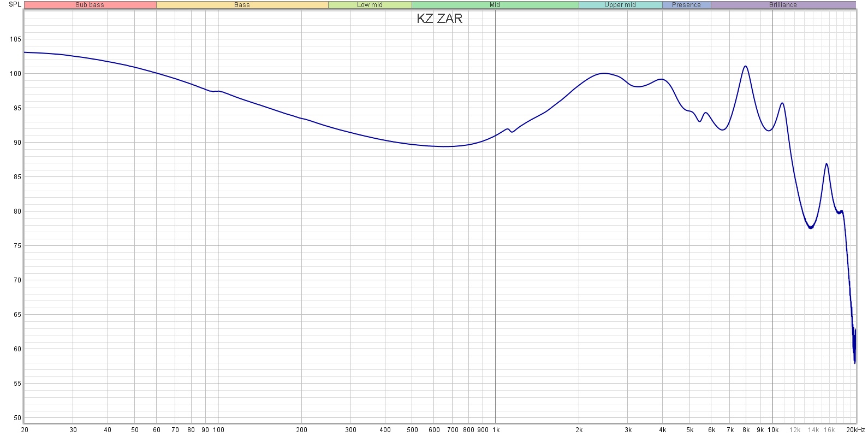Click the 60 value on SPL axis
Viewport: 868px width, 436px height.
(17, 349)
